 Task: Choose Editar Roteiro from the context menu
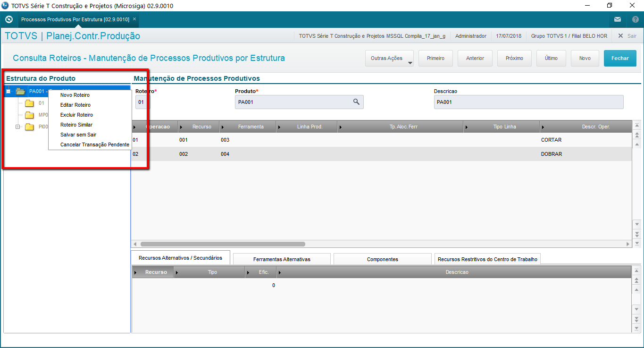(75, 105)
